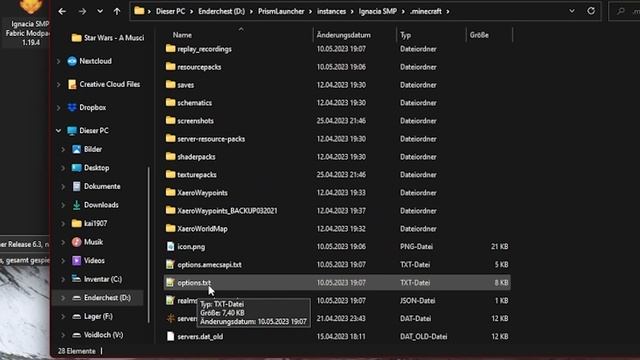Image resolution: width=640 pixels, height=360 pixels.
Task: Select the XaeroWaypoints_BACKUP032021 folder icon
Action: tap(171, 210)
